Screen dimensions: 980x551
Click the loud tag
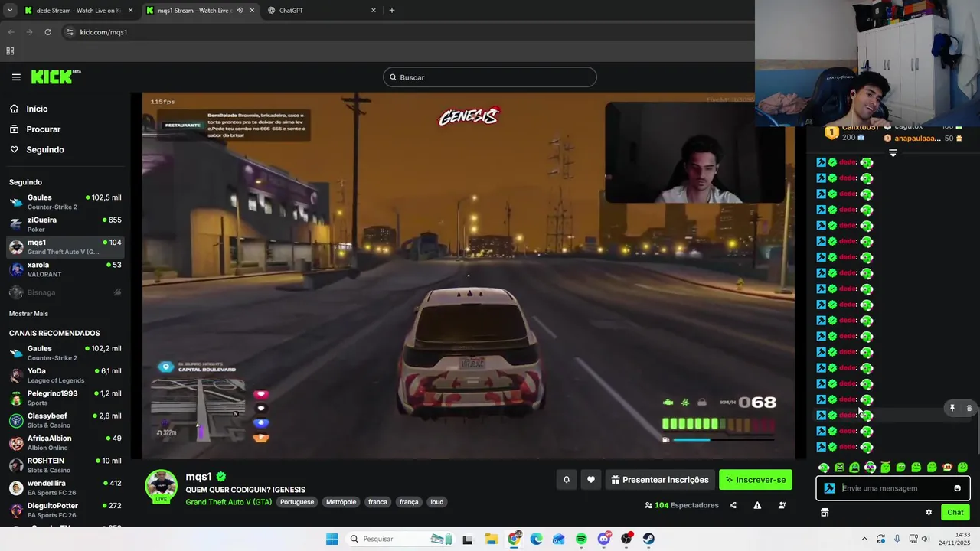click(436, 502)
